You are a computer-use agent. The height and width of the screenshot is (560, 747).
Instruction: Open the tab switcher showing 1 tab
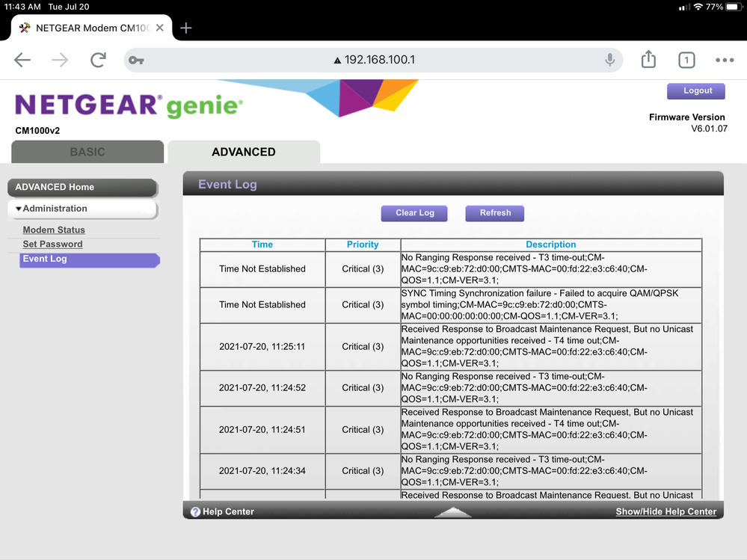(686, 61)
